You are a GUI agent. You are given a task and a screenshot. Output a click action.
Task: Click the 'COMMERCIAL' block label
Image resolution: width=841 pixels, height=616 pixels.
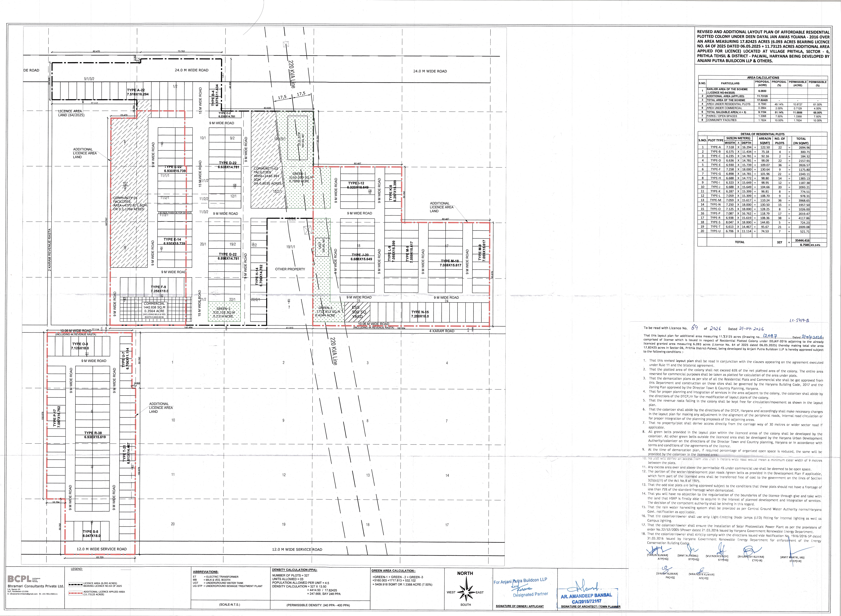(x=155, y=304)
